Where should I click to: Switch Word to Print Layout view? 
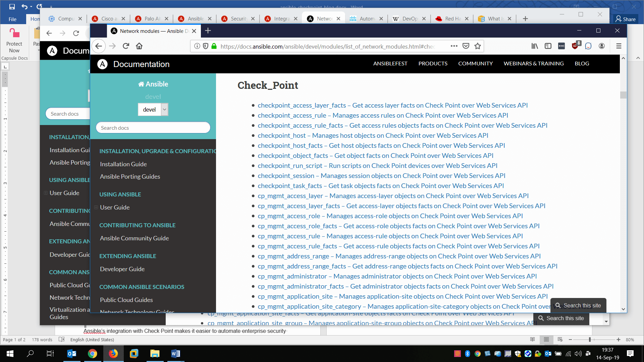[546, 340]
